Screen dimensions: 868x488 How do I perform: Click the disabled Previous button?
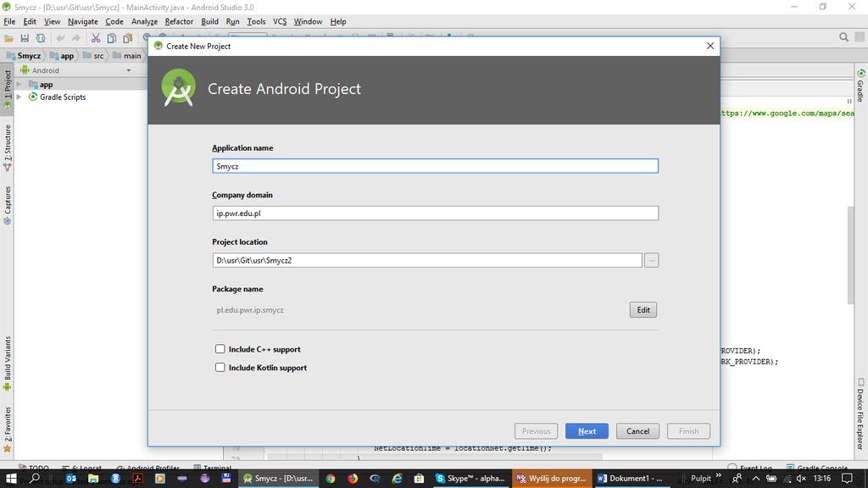tap(536, 431)
